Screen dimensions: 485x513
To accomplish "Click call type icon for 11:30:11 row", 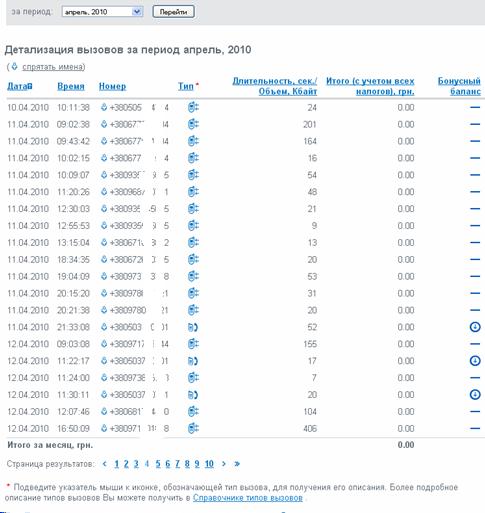I will [193, 395].
